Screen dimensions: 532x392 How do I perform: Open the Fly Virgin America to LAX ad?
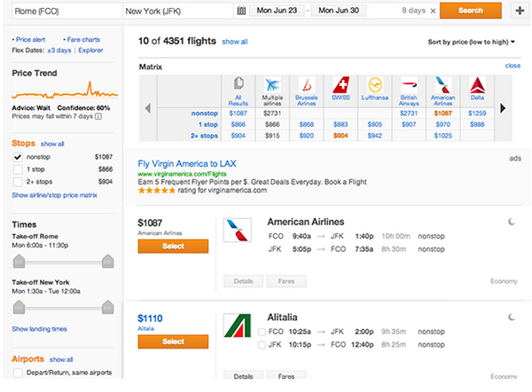pos(187,163)
